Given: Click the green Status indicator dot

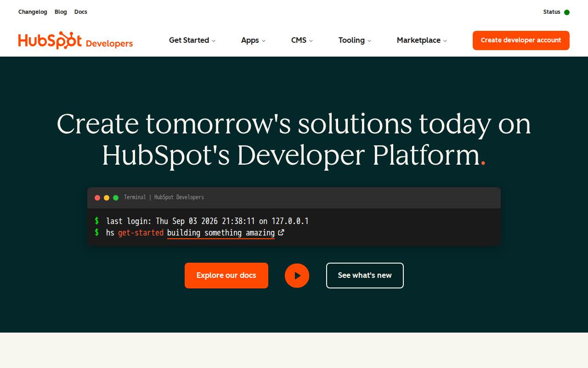Looking at the screenshot, I should tap(567, 12).
